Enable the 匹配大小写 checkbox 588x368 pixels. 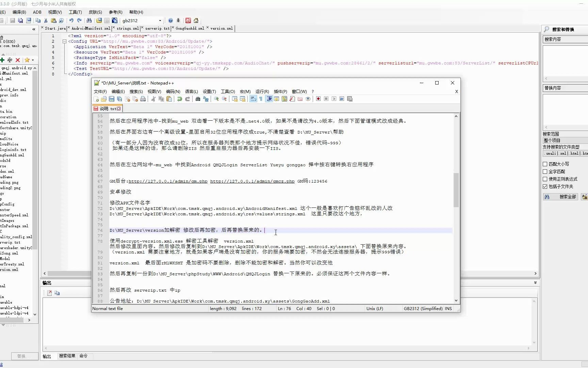coord(545,164)
